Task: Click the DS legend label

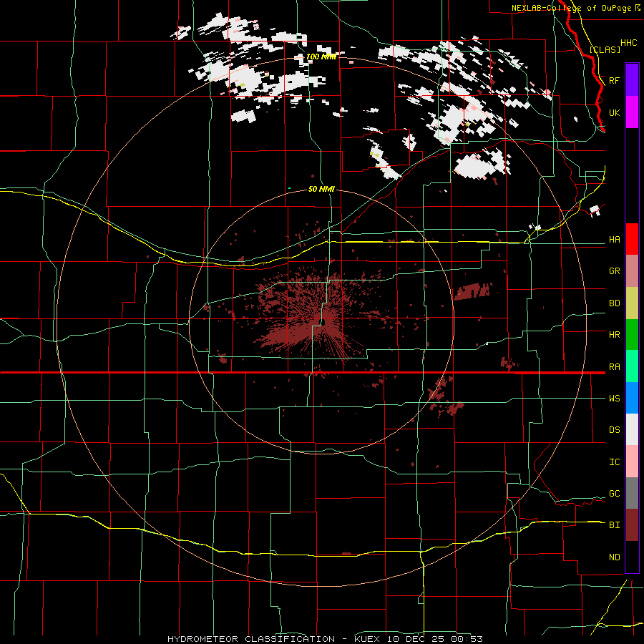Action: click(614, 430)
